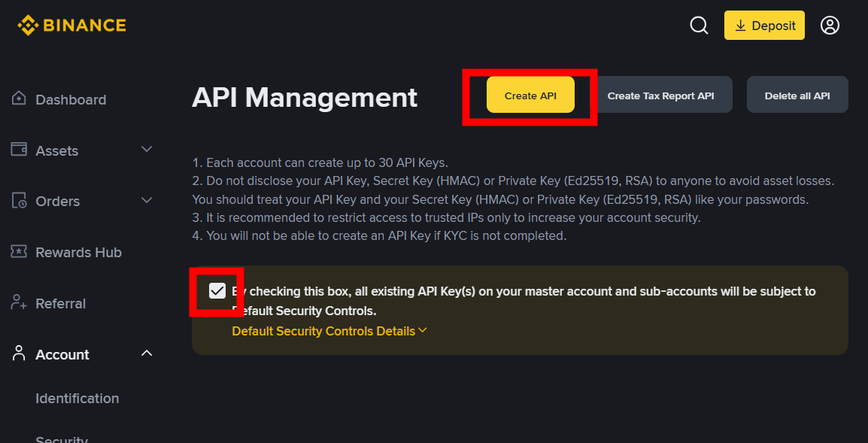Click Create Tax Report API

660,96
